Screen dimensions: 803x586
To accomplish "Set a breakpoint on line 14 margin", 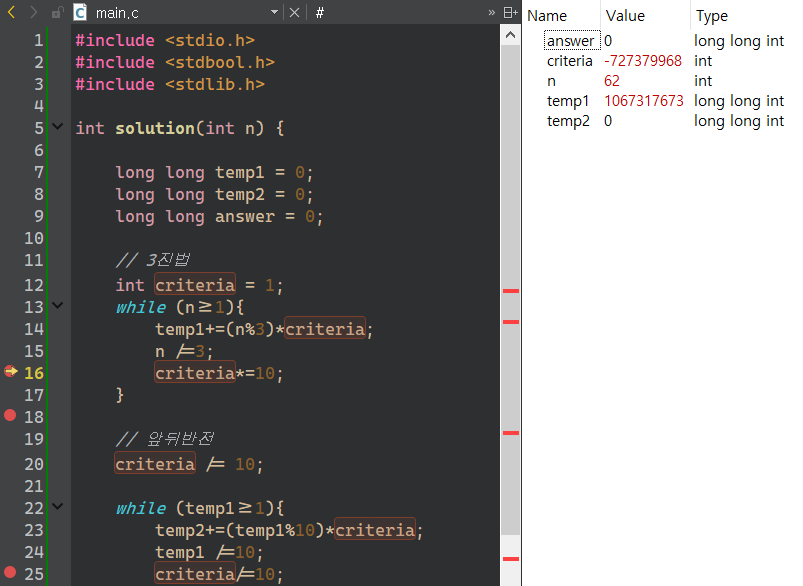I will pyautogui.click(x=11, y=329).
